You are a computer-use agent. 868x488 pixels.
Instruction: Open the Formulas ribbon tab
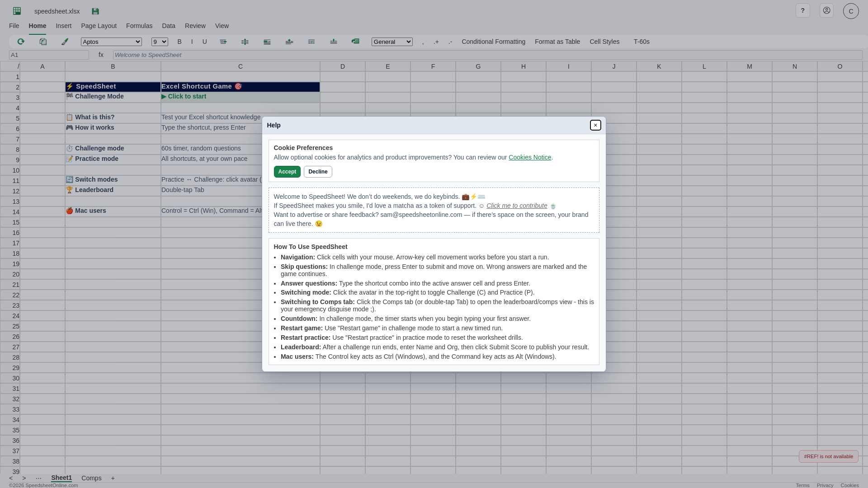(139, 26)
